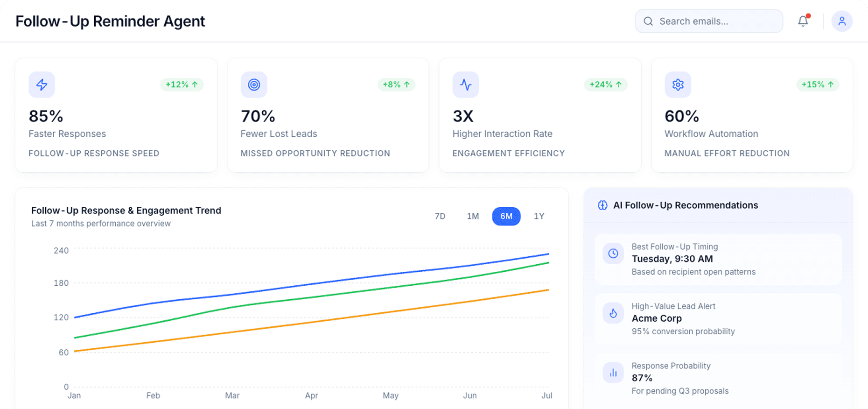Switch chart range to 1M
868x409 pixels.
click(x=473, y=216)
